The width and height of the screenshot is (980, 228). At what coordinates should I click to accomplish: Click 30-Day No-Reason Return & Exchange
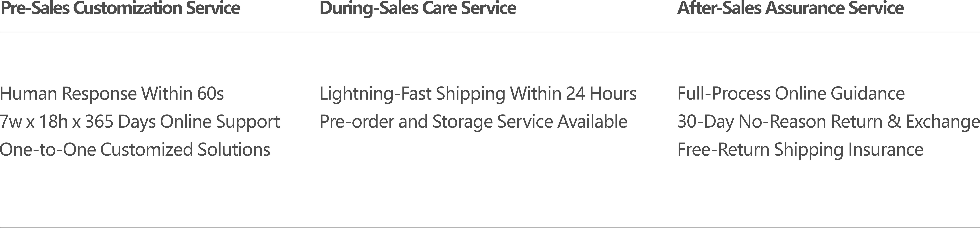pos(828,122)
